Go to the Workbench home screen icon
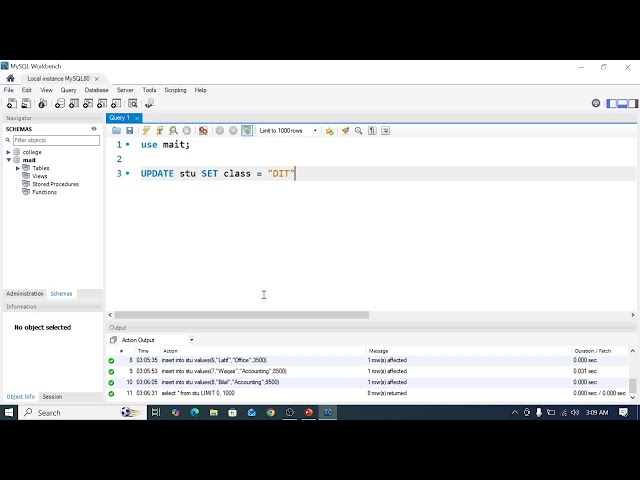 pos(11,78)
